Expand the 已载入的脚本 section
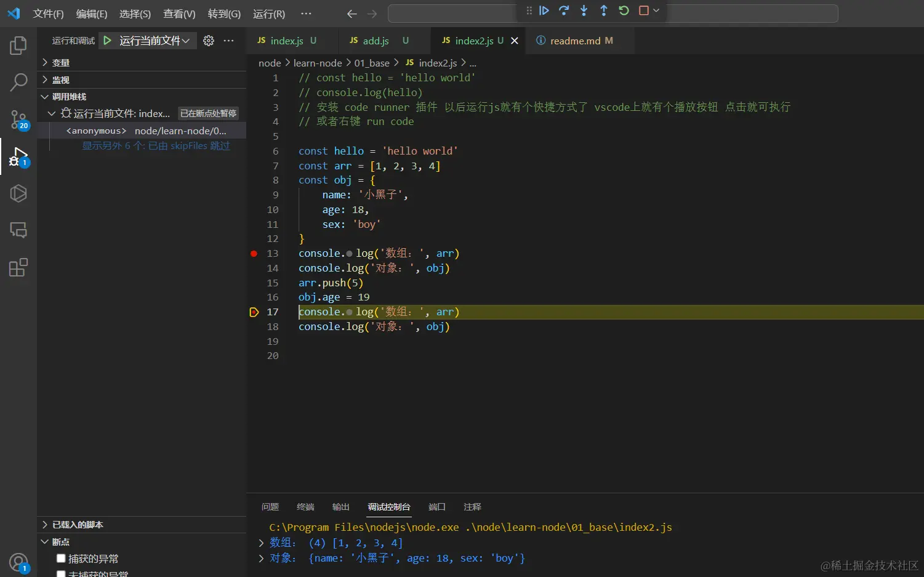 [x=142, y=525]
